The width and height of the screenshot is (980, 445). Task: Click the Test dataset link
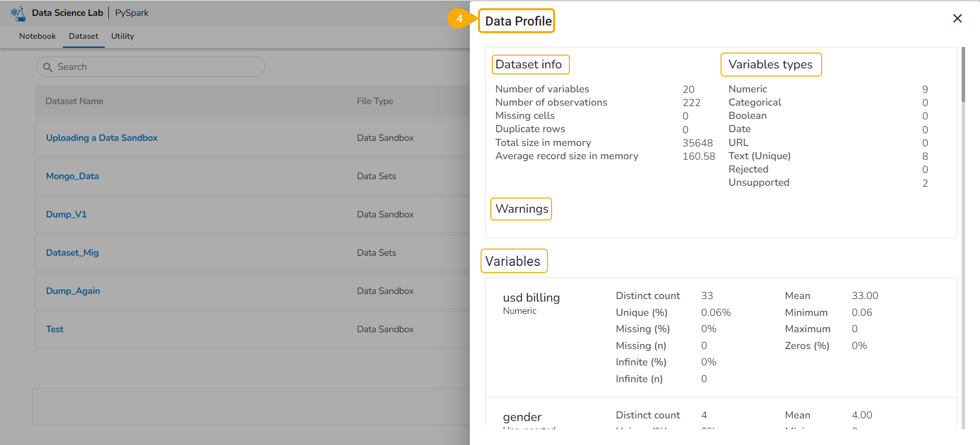(x=55, y=329)
